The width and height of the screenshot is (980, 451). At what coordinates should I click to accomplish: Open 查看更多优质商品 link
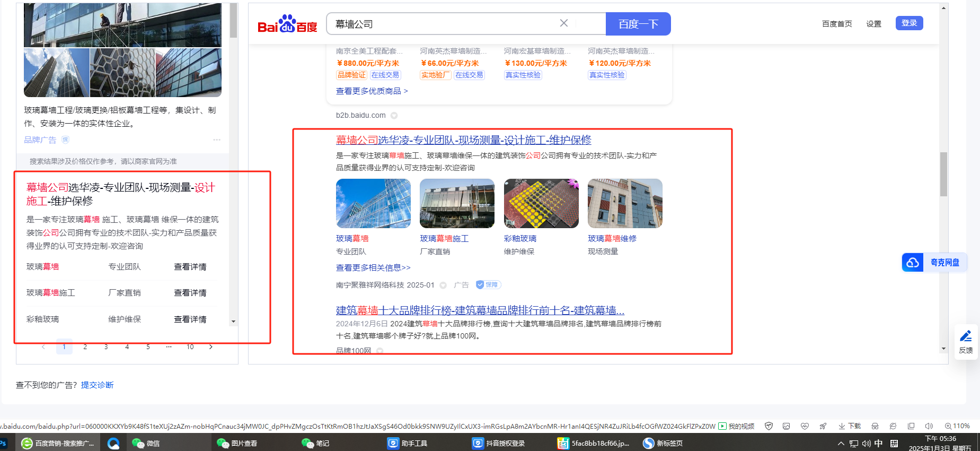(x=372, y=91)
